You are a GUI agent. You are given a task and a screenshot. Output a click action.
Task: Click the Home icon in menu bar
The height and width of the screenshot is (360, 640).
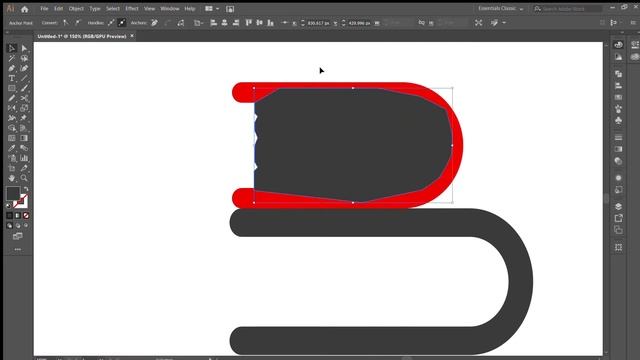24,9
